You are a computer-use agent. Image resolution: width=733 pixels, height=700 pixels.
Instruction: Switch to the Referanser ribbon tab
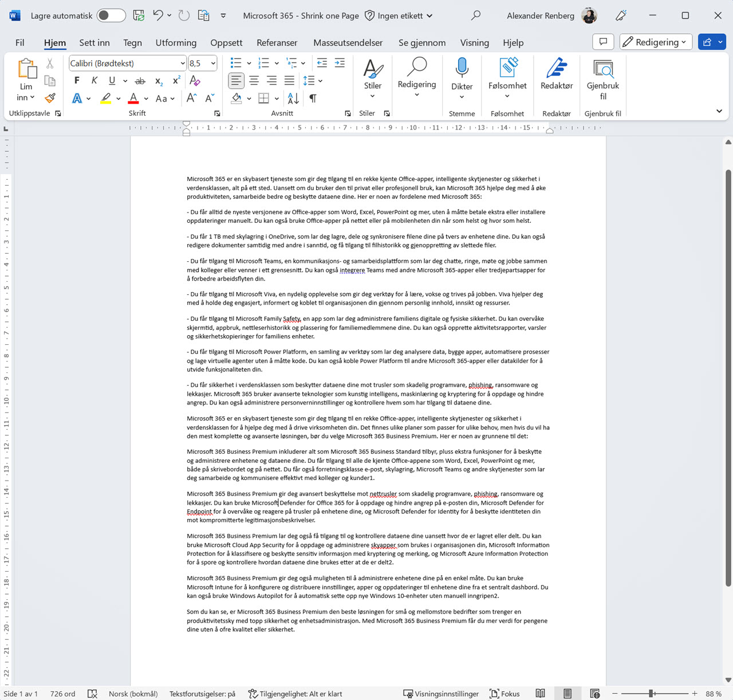277,42
